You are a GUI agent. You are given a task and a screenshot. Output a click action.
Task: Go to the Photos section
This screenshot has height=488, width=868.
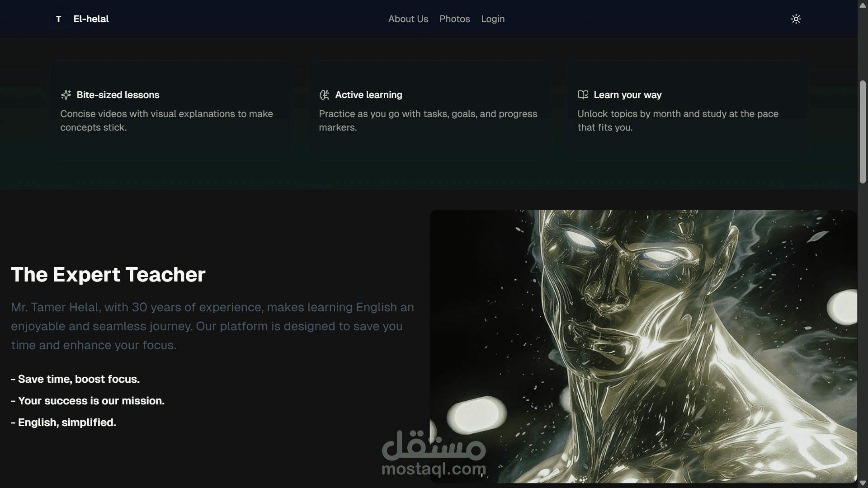click(455, 19)
